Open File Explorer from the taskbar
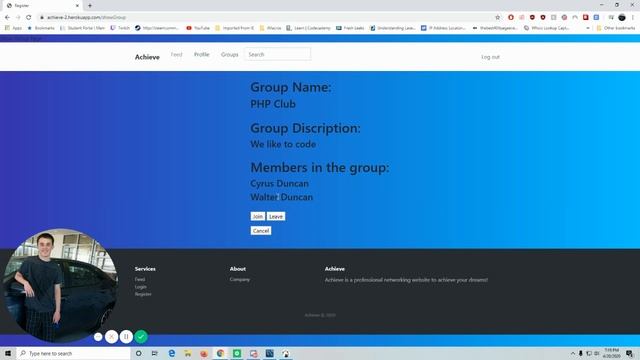This screenshot has width=640, height=360. 188,353
